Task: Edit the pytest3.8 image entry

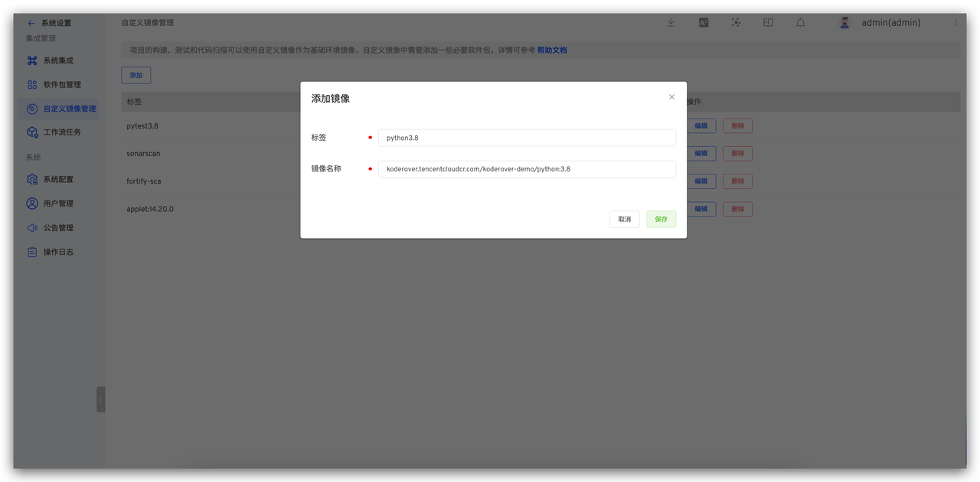Action: point(702,125)
